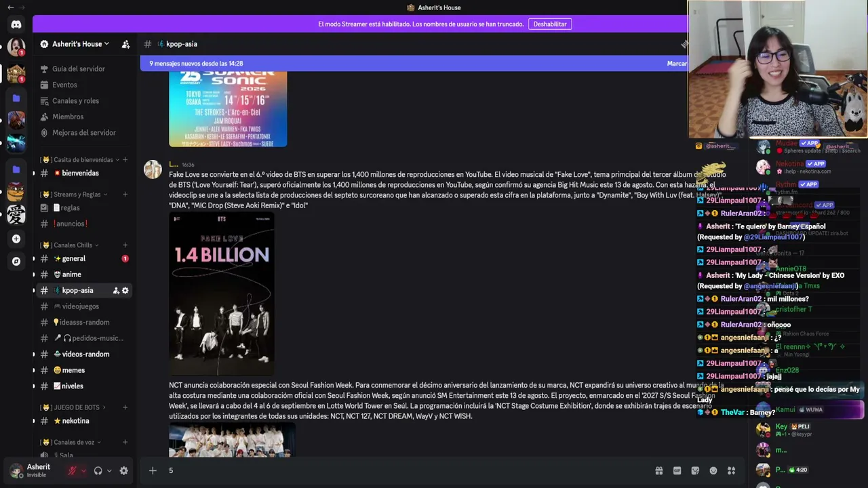The width and height of the screenshot is (868, 488).
Task: Open the niveles channel
Action: pyautogui.click(x=85, y=386)
